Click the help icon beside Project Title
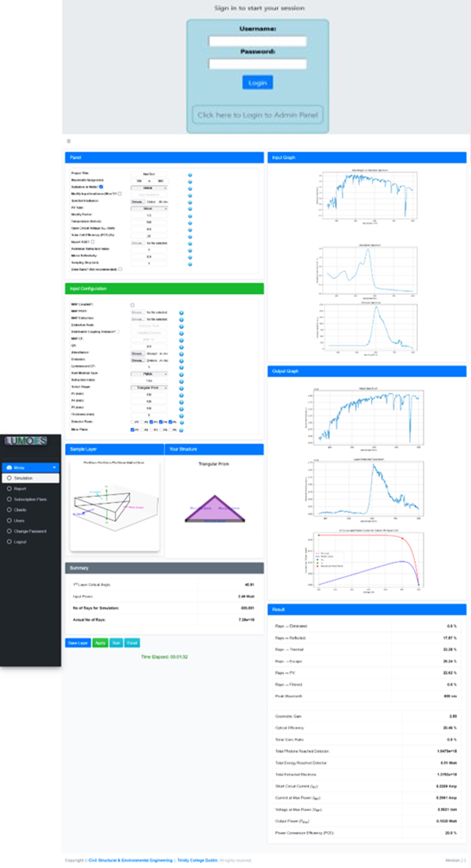Screen dimensions: 471x868 coord(190,175)
